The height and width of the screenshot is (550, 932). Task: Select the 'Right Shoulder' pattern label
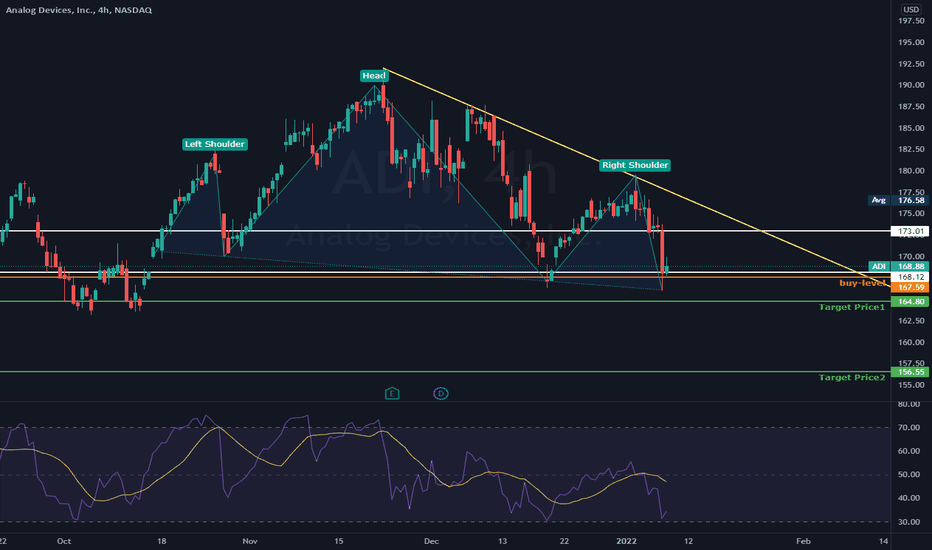tap(635, 165)
